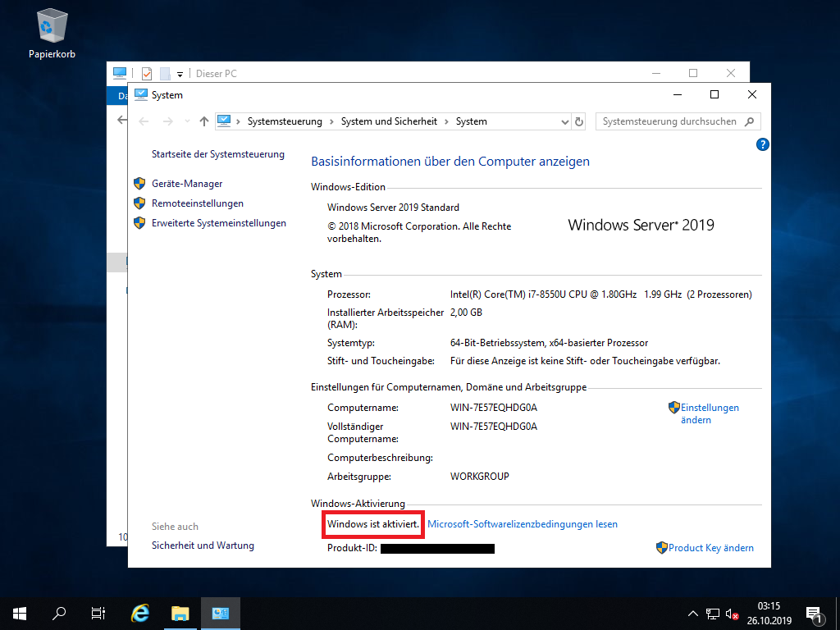Open File Explorer from the taskbar
840x630 pixels.
[x=180, y=613]
